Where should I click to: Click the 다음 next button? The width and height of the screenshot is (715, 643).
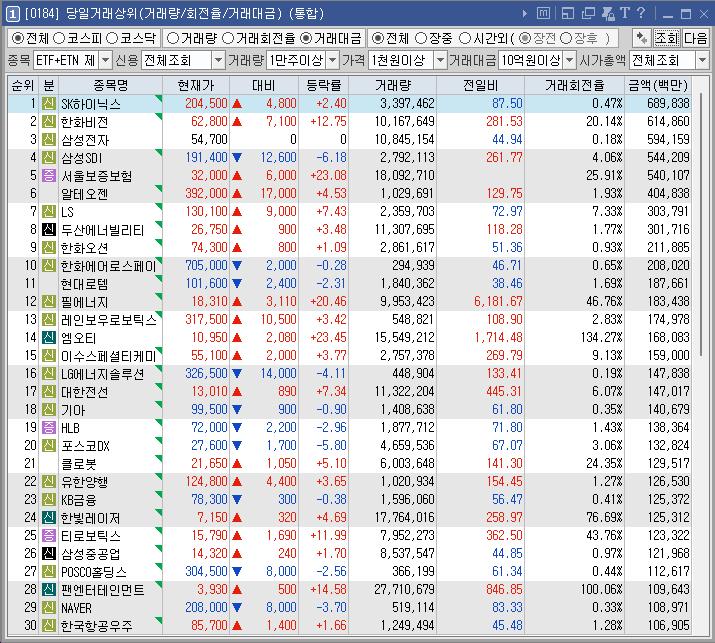point(695,38)
